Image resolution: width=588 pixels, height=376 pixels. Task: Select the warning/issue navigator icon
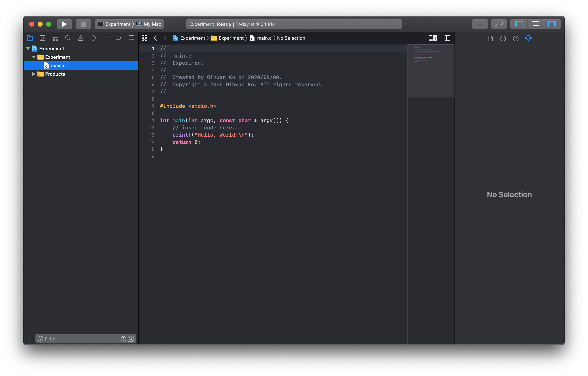(x=80, y=38)
